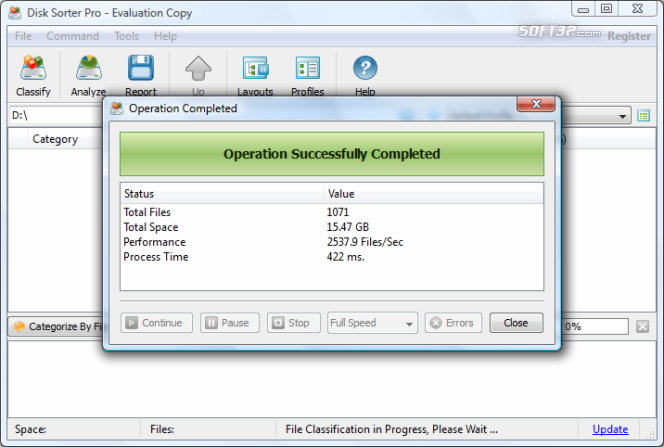Click the value 15.47 GB
Screen dimensions: 664x447
point(348,227)
